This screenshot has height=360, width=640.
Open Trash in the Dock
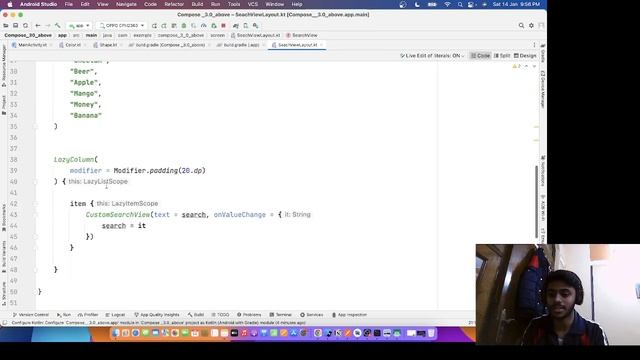431,333
